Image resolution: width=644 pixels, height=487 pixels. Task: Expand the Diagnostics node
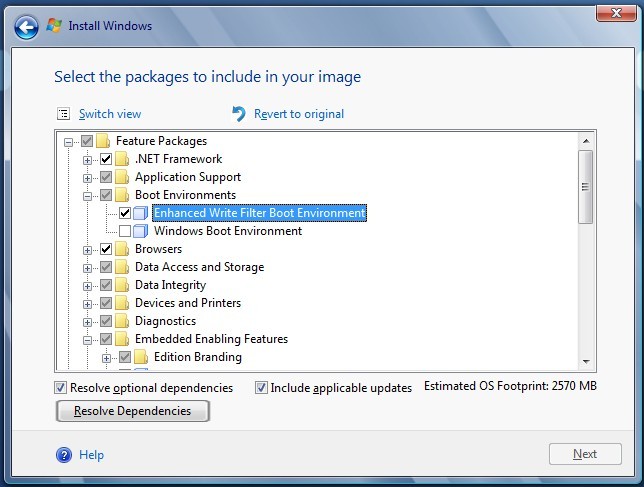(x=87, y=322)
